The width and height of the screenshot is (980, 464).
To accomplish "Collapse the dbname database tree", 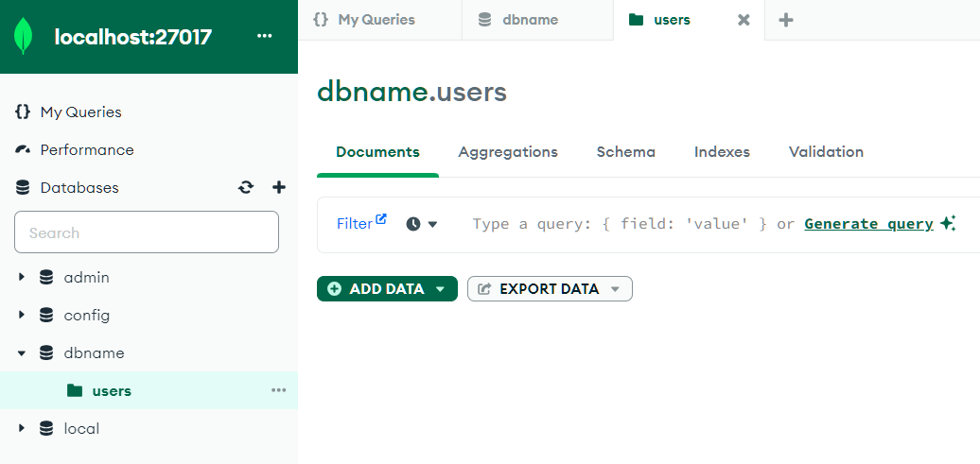I will (x=22, y=353).
